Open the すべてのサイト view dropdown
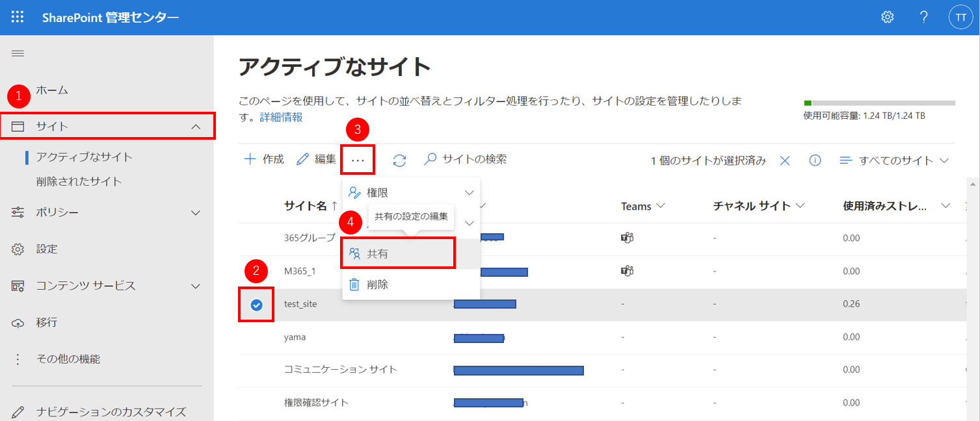This screenshot has width=980, height=421. pos(894,160)
